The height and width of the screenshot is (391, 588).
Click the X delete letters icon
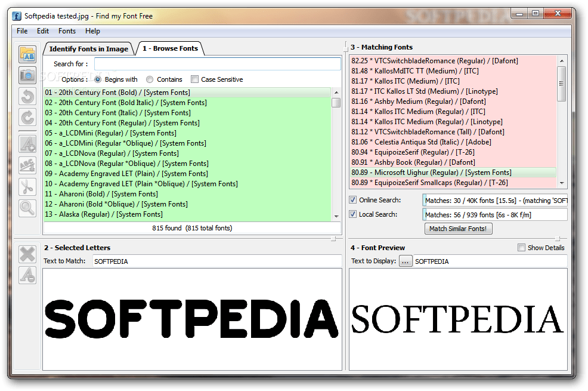(27, 254)
